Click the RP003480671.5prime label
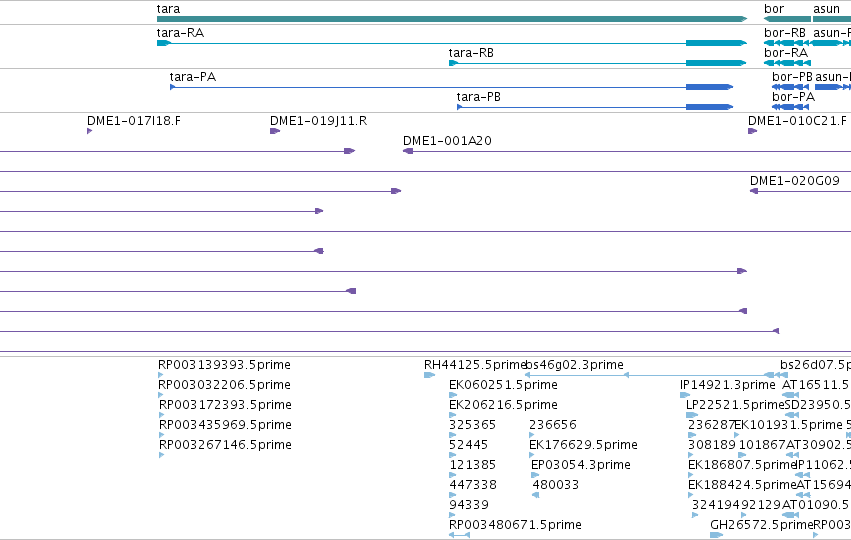The width and height of the screenshot is (851, 540). tap(515, 525)
